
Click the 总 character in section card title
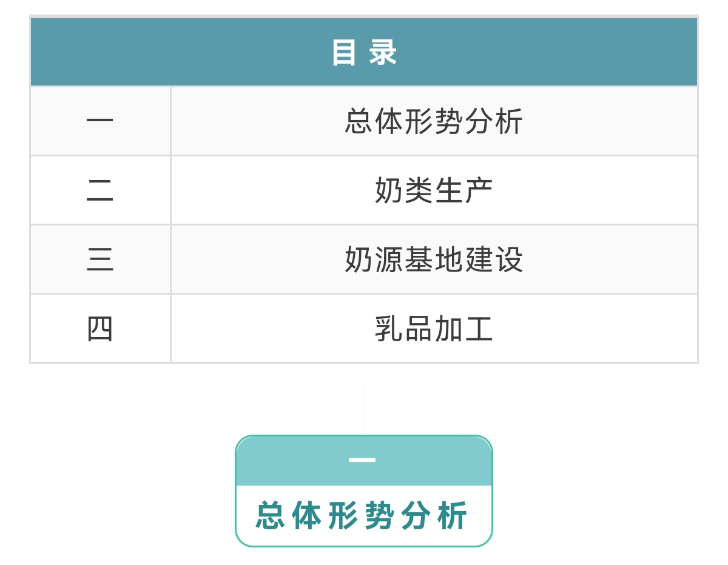(271, 516)
